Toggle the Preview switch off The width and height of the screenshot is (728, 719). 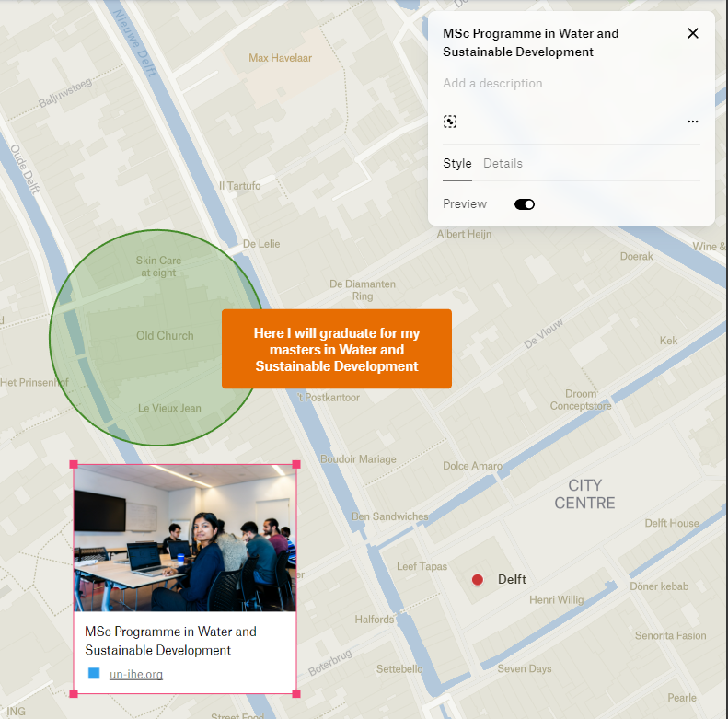[x=525, y=204]
